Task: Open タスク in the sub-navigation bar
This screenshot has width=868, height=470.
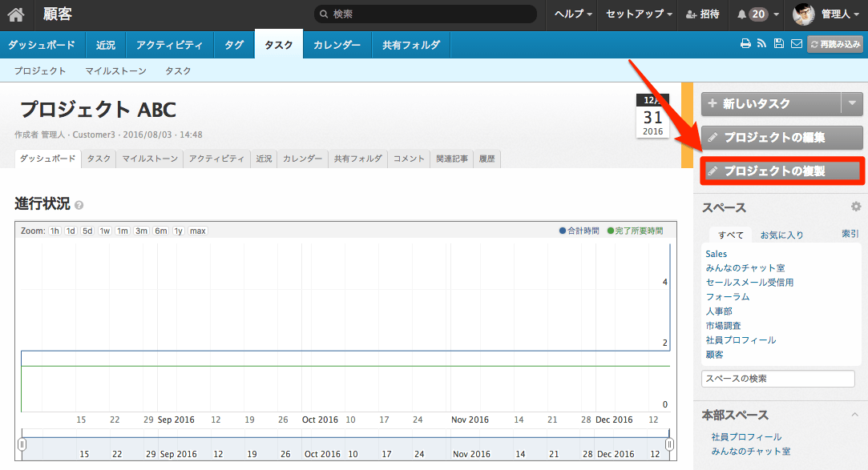Action: click(178, 70)
